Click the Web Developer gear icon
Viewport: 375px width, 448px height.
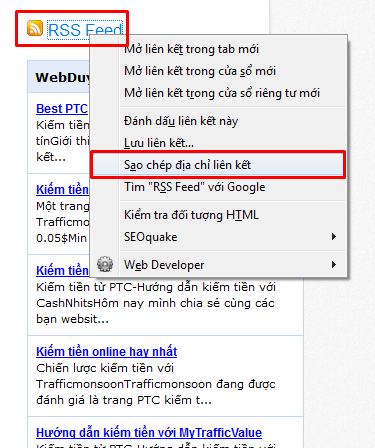pyautogui.click(x=105, y=264)
